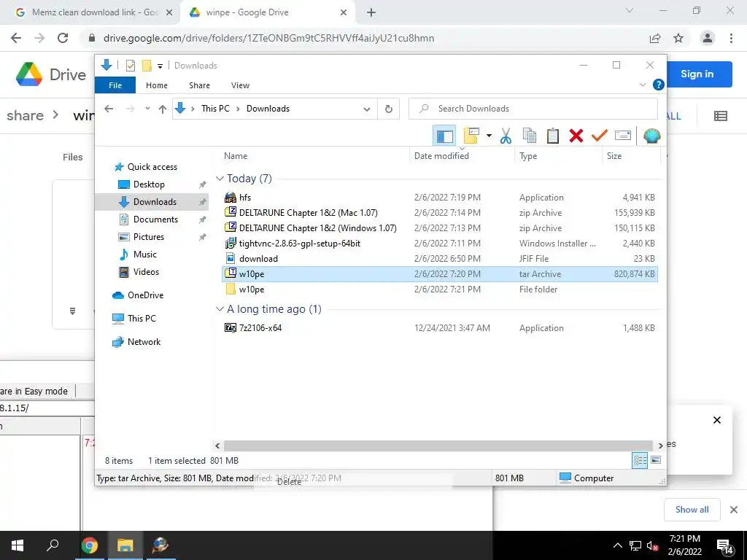Collapse the Today (7) group
Image resolution: width=747 pixels, height=560 pixels.
pyautogui.click(x=220, y=179)
